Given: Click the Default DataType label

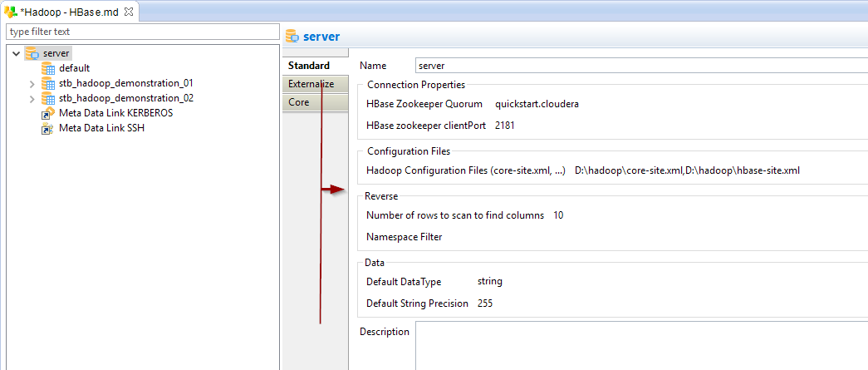Looking at the screenshot, I should (x=404, y=282).
